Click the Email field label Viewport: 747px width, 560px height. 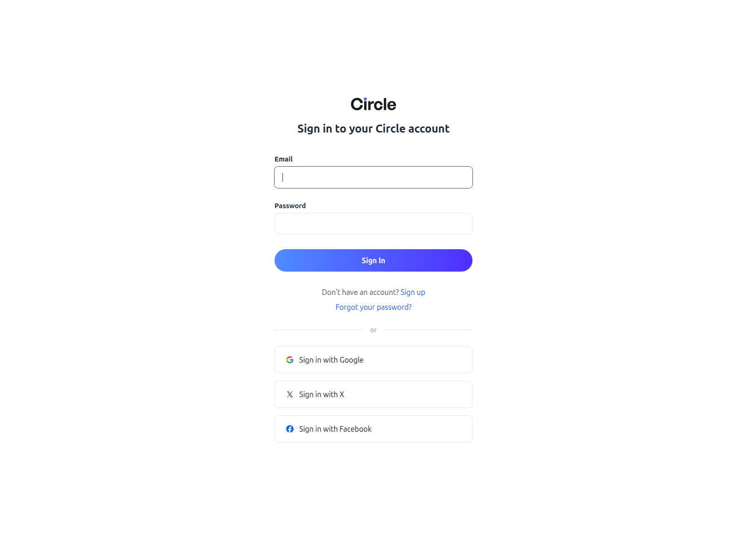point(283,159)
